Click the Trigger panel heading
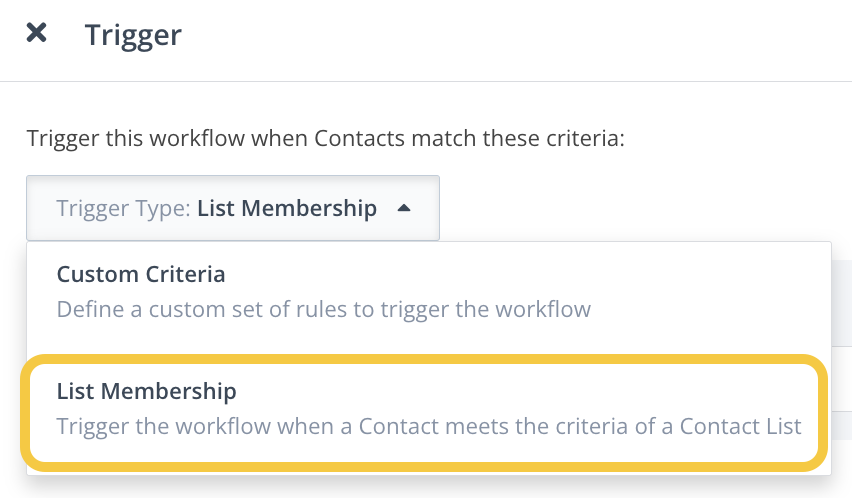The width and height of the screenshot is (852, 498). (x=133, y=35)
